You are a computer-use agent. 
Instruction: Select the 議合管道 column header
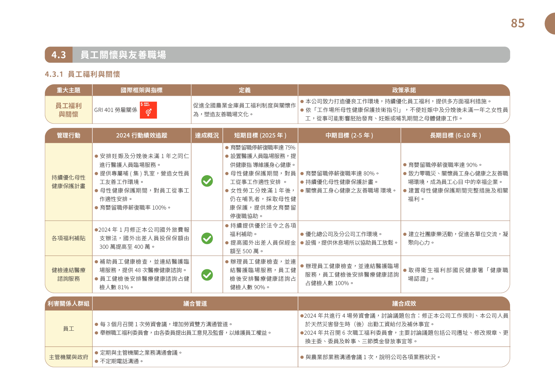195,304
